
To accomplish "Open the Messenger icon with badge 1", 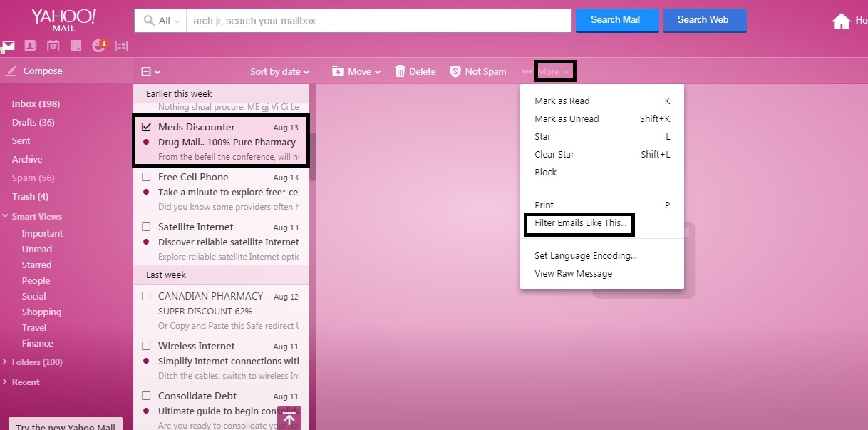I will point(99,46).
